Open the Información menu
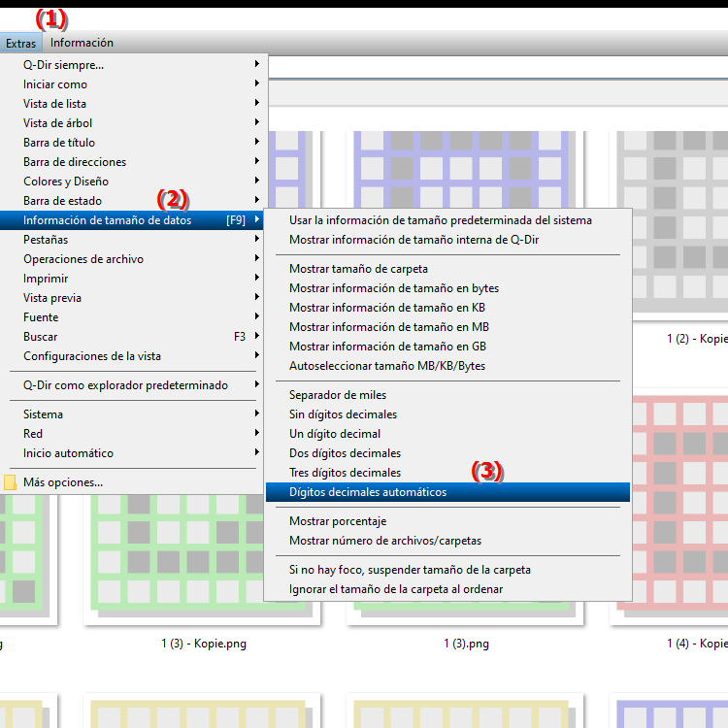728x728 pixels. coord(82,43)
